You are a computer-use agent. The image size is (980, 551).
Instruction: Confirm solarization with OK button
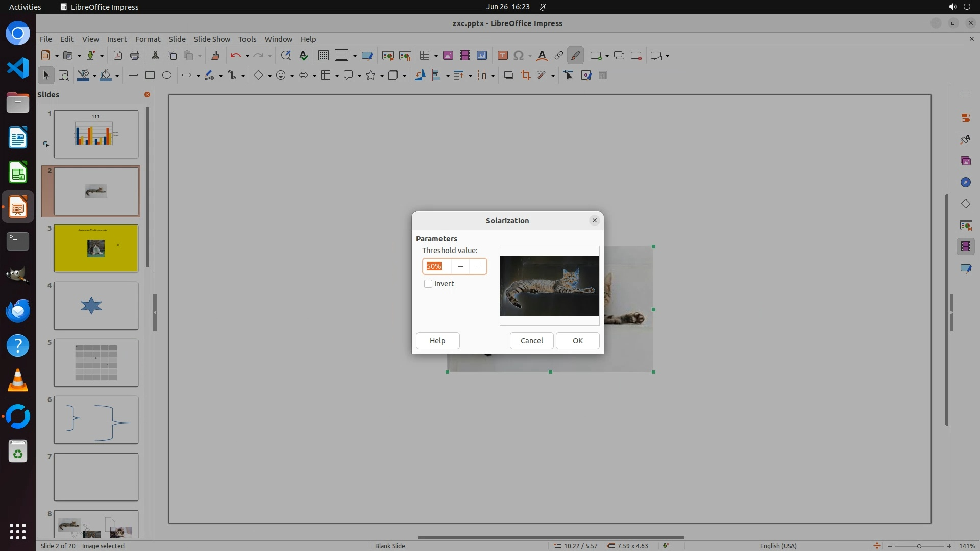577,341
